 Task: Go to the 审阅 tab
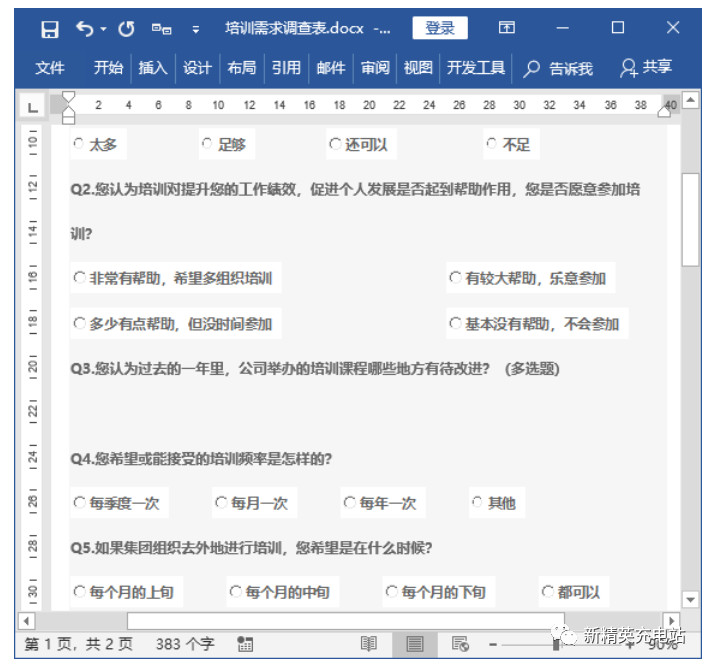[375, 68]
